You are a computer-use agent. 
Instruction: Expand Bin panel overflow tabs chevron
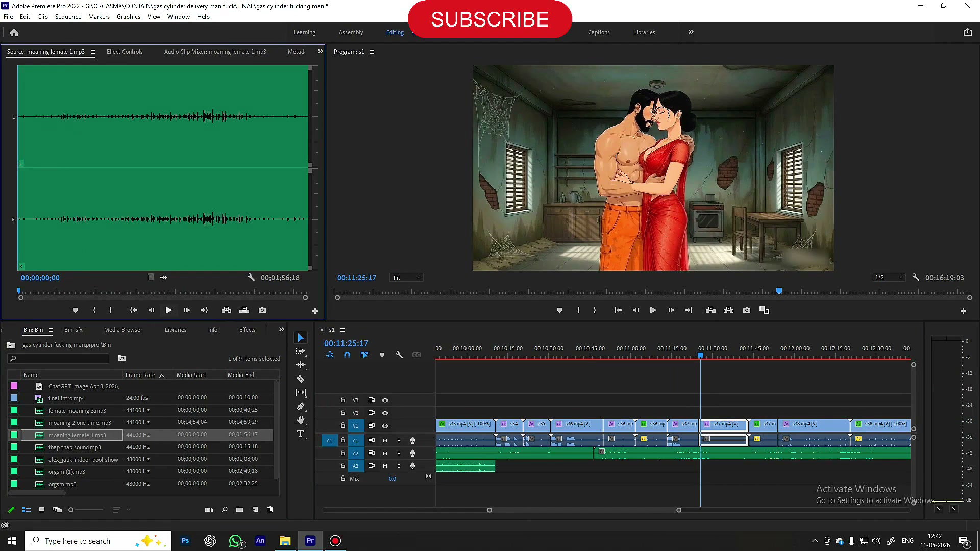(x=282, y=330)
